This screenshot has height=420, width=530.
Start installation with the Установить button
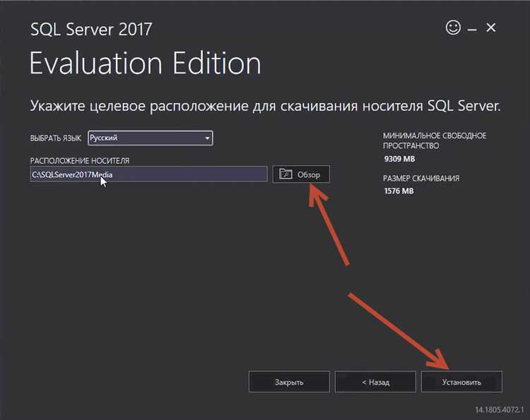tap(461, 382)
